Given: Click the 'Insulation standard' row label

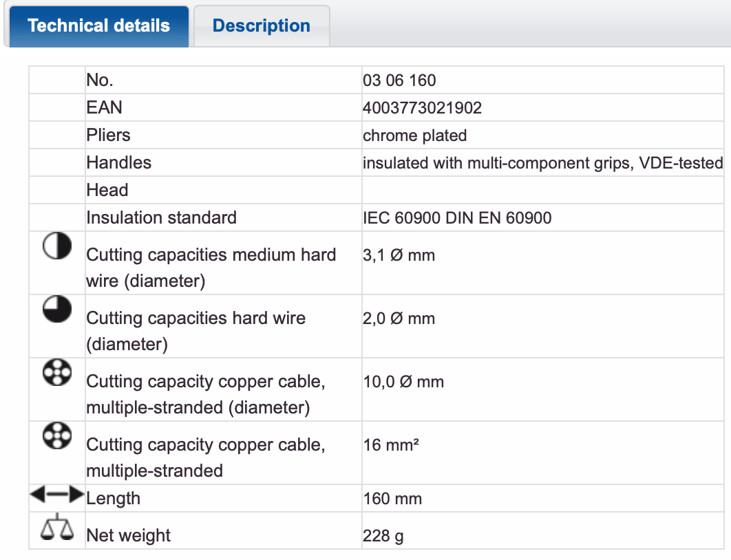Looking at the screenshot, I should tap(161, 218).
